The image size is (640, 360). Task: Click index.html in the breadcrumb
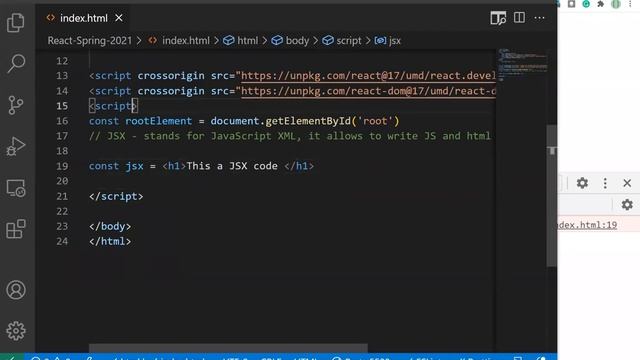186,41
